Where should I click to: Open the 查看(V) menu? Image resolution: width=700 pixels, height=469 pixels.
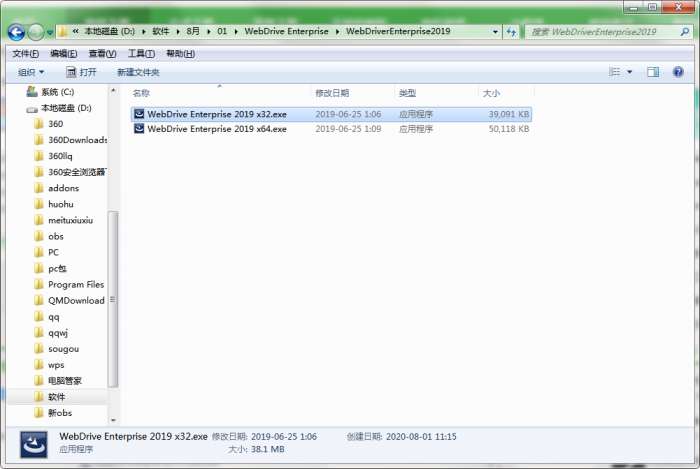(x=102, y=54)
